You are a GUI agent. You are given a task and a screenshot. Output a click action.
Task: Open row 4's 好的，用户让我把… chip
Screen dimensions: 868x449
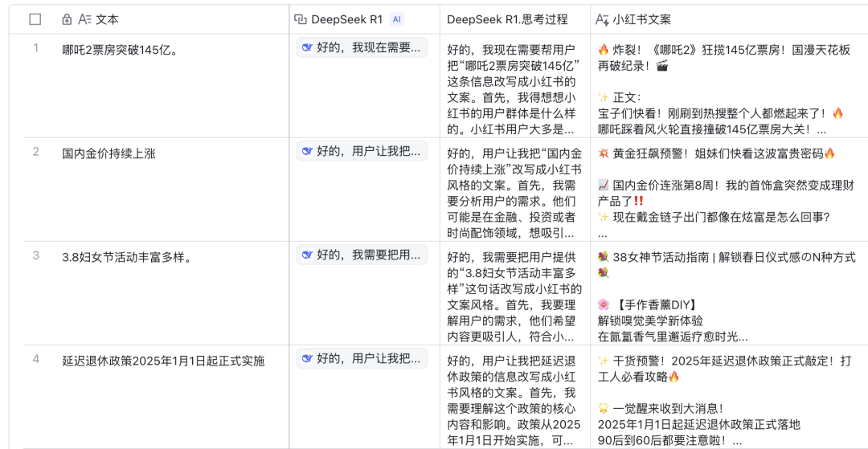(362, 358)
